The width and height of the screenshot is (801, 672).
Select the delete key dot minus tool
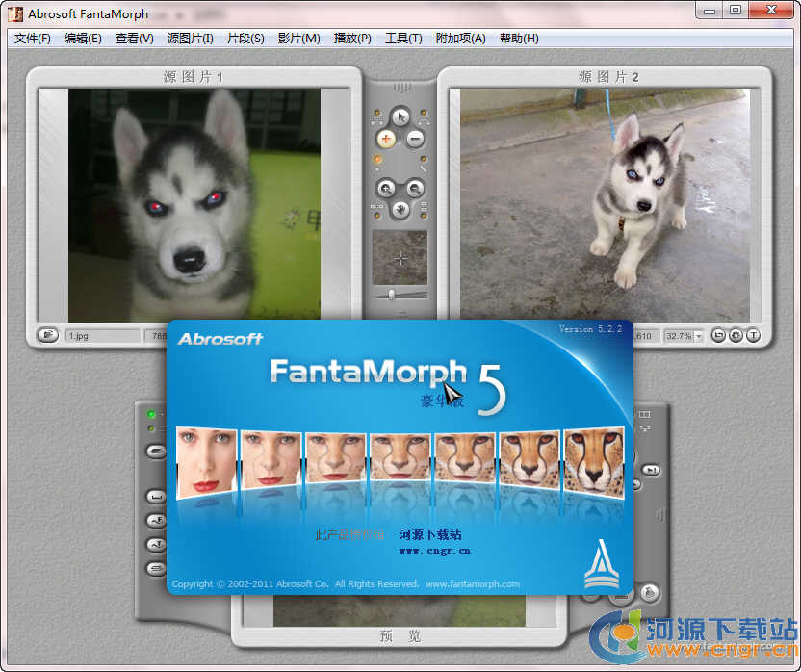[416, 140]
